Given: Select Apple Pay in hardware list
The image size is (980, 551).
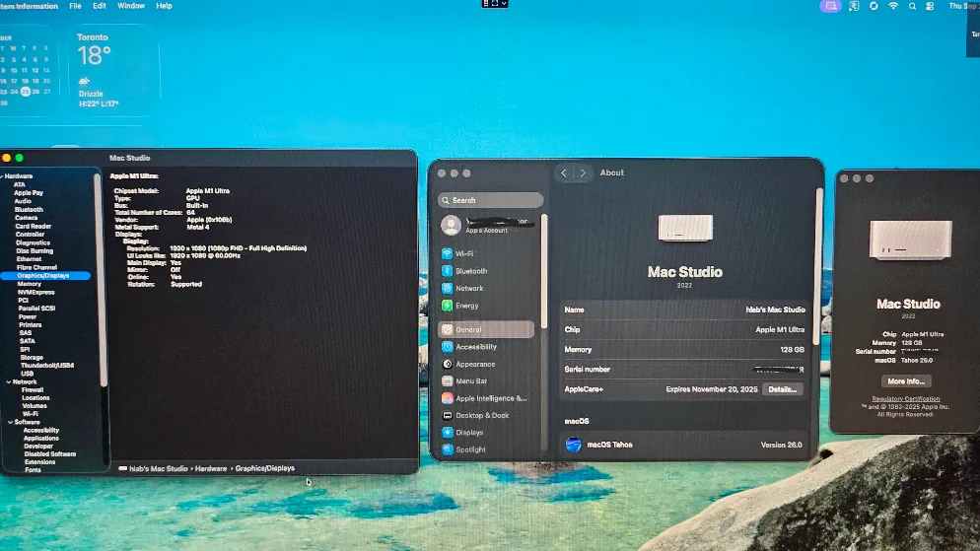Looking at the screenshot, I should [x=29, y=193].
